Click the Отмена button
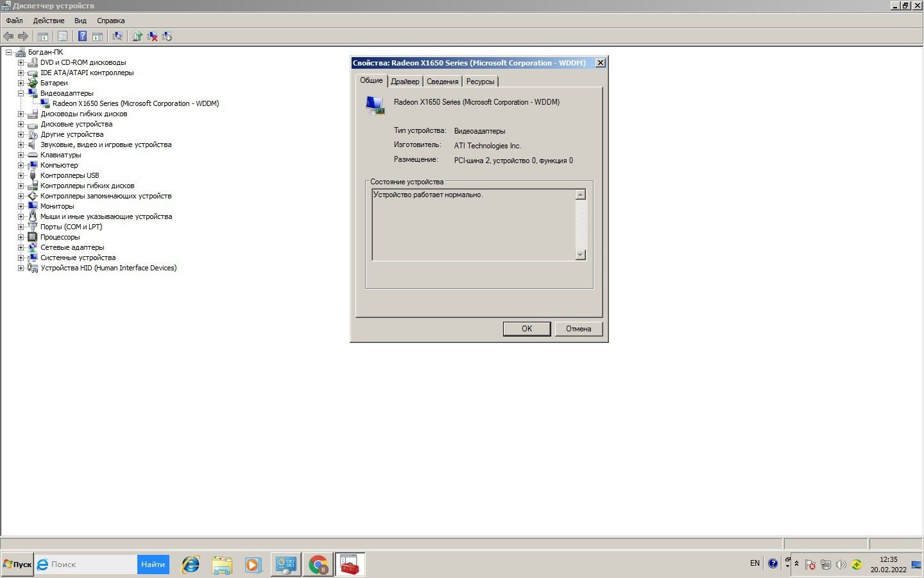924x578 pixels. pyautogui.click(x=579, y=329)
